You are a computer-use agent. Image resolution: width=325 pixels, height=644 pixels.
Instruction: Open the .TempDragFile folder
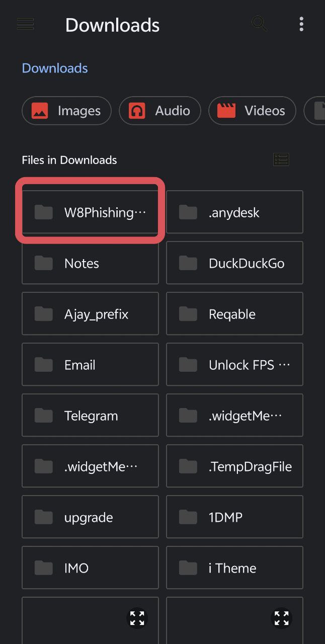(x=234, y=466)
